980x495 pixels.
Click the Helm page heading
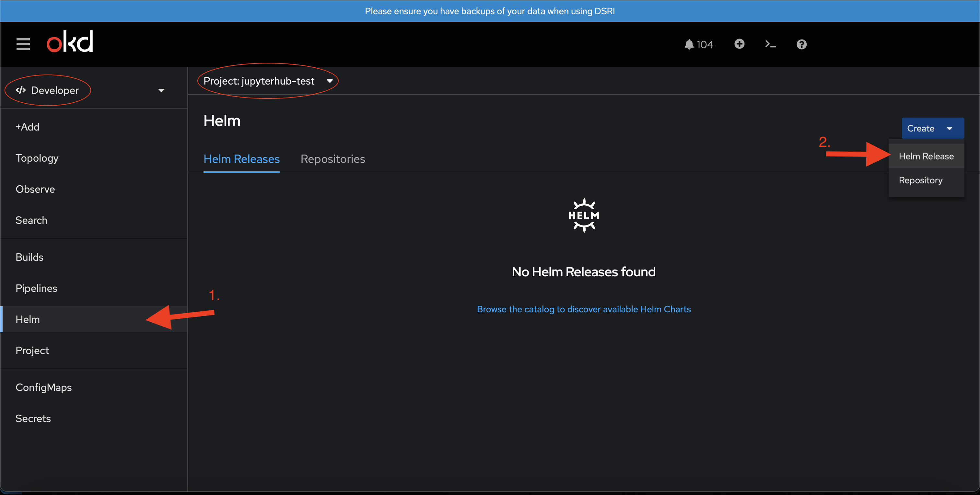tap(222, 121)
